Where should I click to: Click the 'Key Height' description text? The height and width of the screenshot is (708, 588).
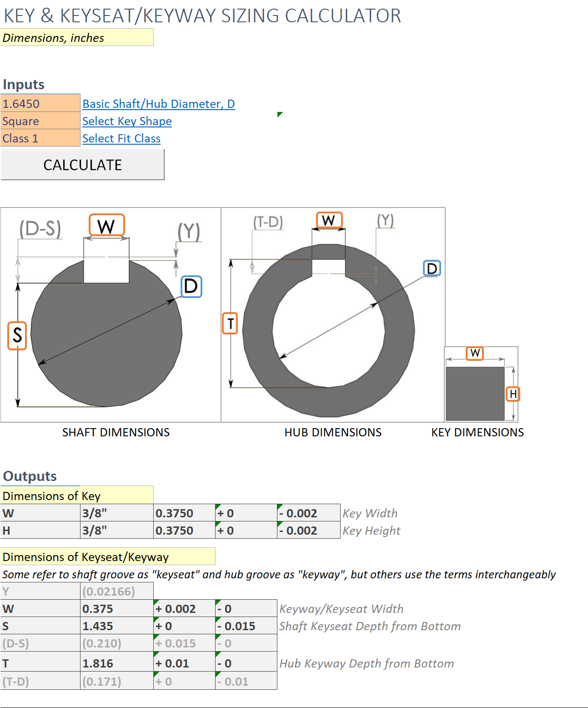pyautogui.click(x=372, y=531)
